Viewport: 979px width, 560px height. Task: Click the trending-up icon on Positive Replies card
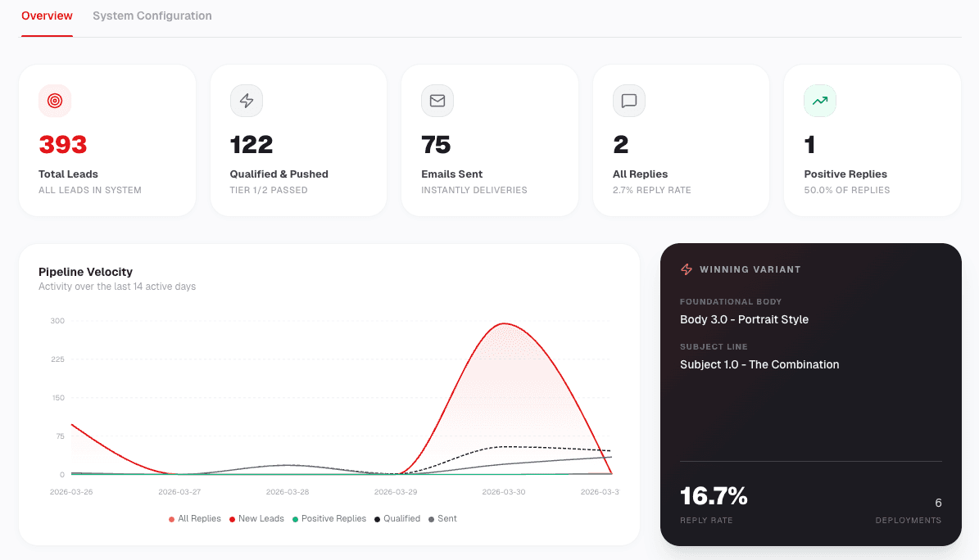click(x=819, y=101)
